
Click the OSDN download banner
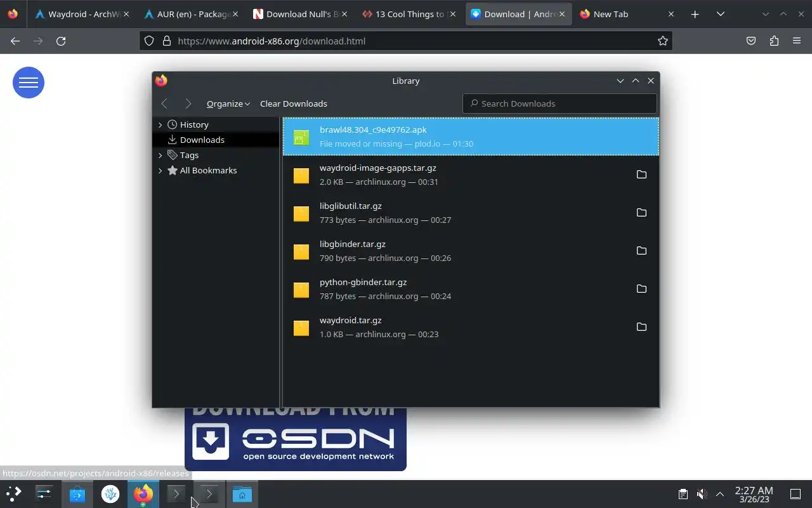[296, 439]
